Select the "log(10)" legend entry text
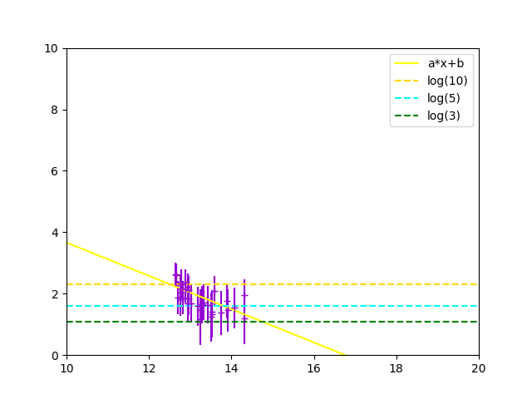Screen dimensions: 532x399 point(447,81)
